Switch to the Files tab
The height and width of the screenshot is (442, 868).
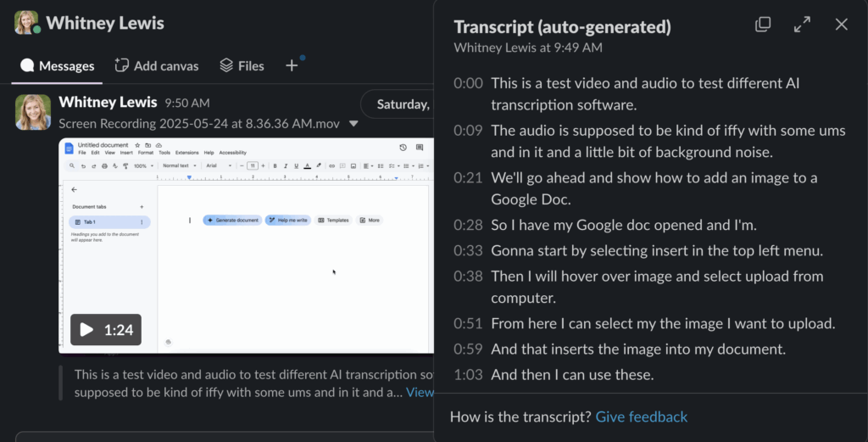242,66
